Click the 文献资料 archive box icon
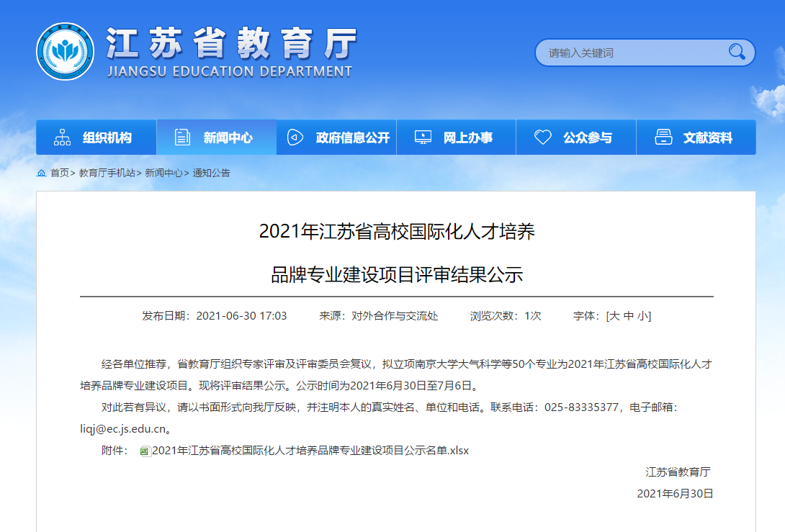This screenshot has height=532, width=785. [x=663, y=137]
